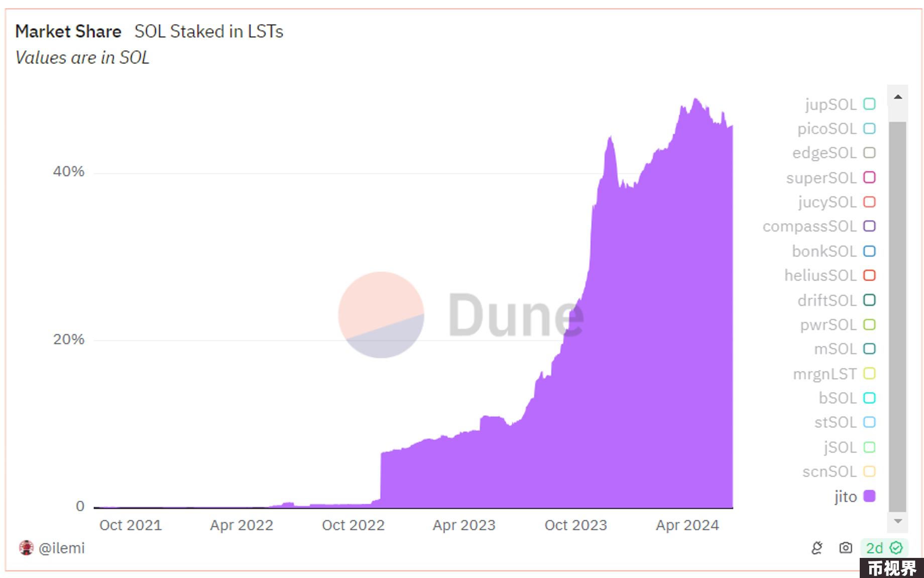924x578 pixels.
Task: Click the 2d refresh status badge
Action: 884,548
